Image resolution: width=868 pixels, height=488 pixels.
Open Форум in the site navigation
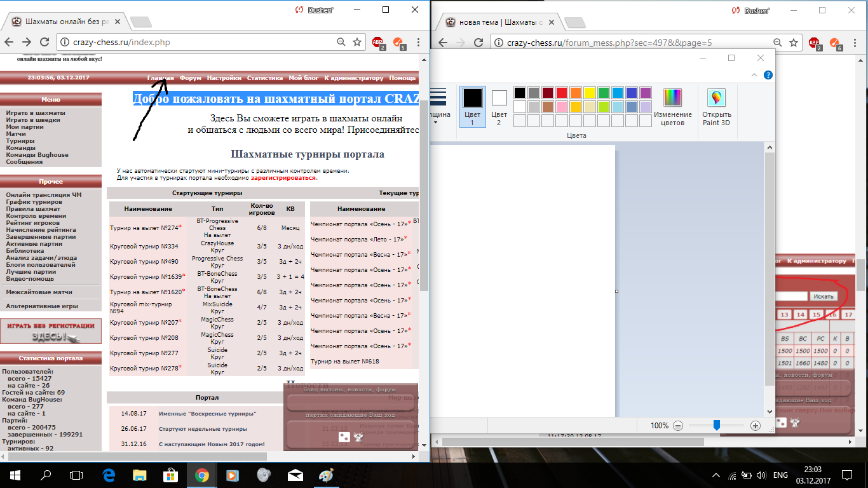pos(190,78)
